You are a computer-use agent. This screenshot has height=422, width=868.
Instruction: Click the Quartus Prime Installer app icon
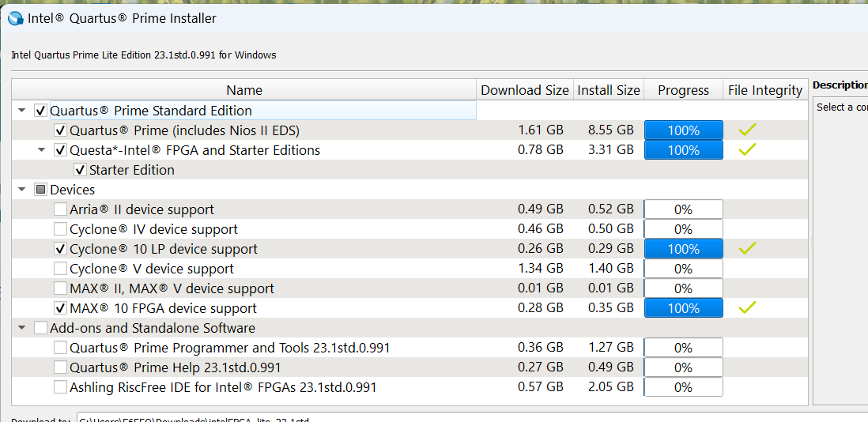pos(16,18)
